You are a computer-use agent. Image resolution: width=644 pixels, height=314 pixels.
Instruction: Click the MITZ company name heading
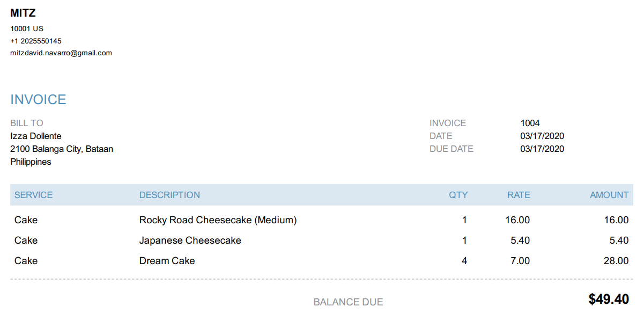point(23,13)
